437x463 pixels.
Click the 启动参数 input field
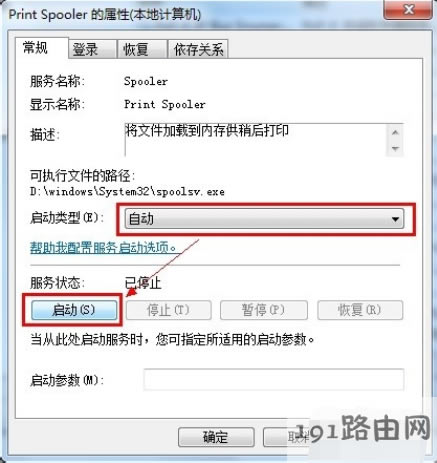[x=274, y=379]
